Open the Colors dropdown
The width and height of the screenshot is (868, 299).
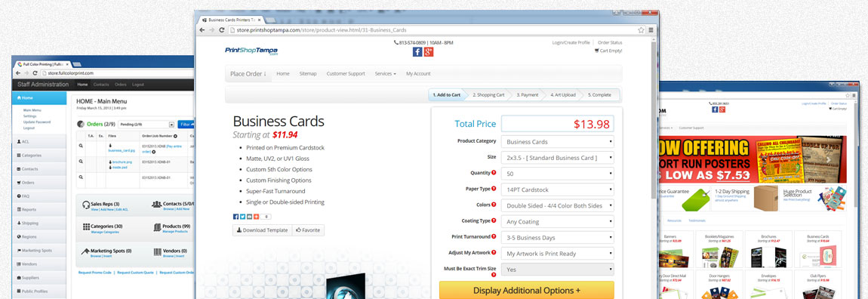tap(558, 205)
